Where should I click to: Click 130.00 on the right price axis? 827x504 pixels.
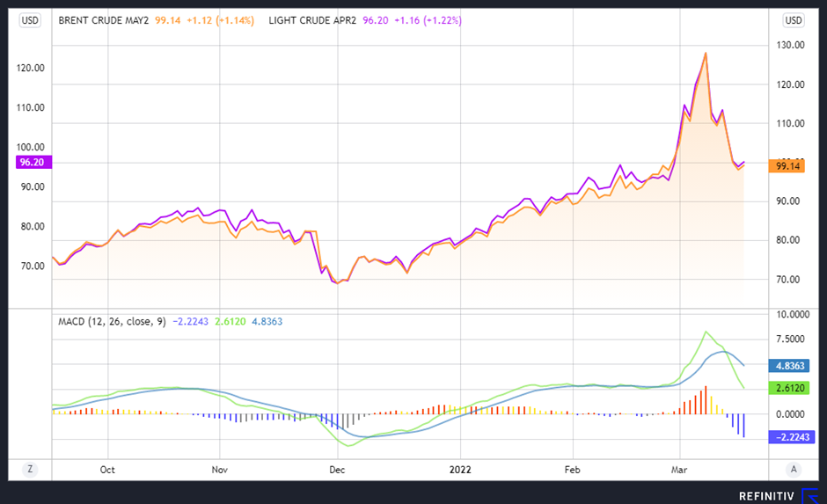click(791, 46)
